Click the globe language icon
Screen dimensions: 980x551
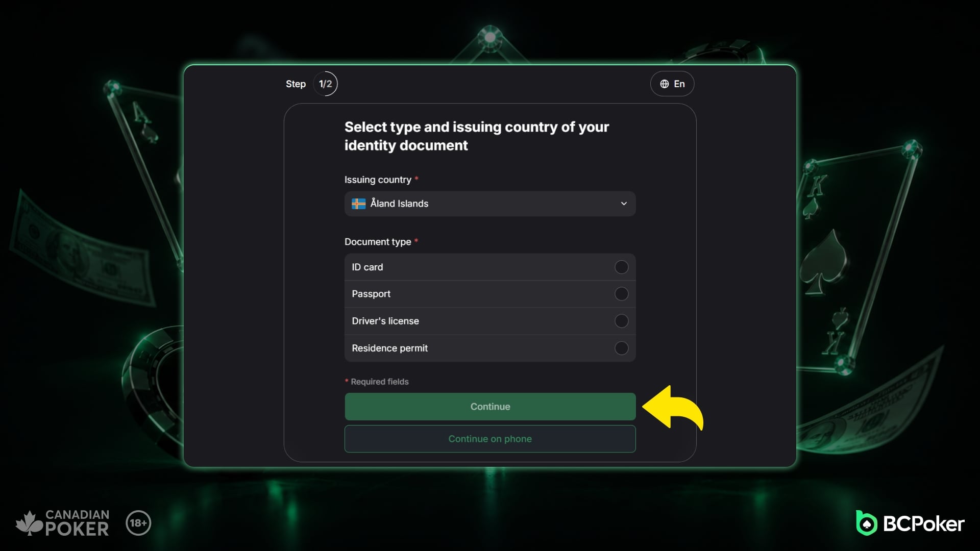[664, 84]
